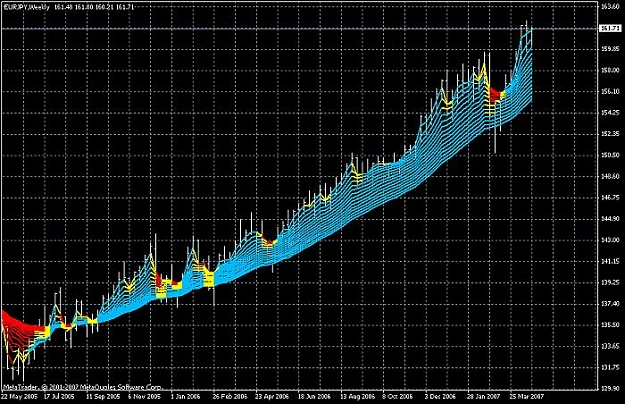Click the 135.50 price axis label
This screenshot has height=404, width=625.
click(610, 325)
